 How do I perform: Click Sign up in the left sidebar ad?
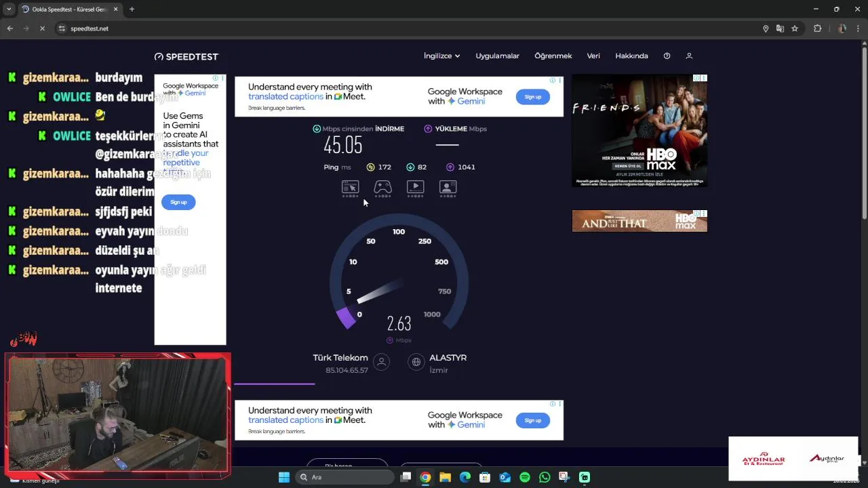tap(178, 202)
